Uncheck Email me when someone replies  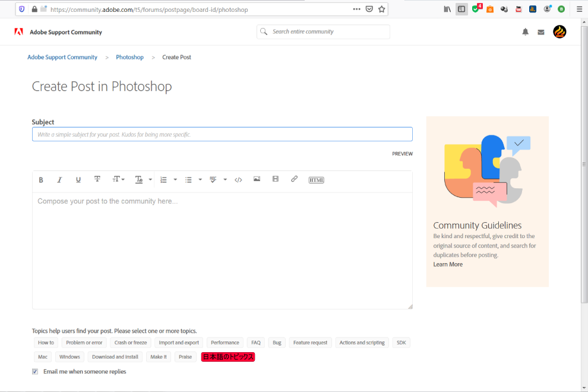35,372
